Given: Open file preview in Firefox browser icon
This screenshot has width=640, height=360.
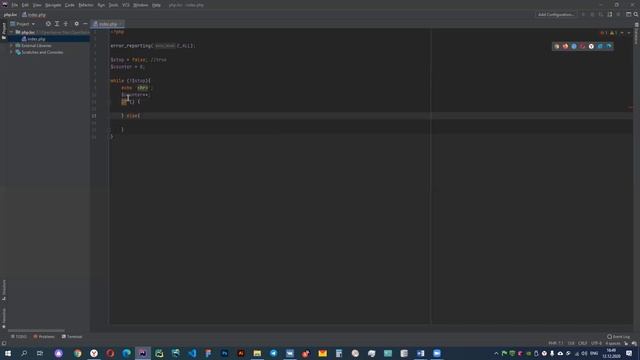Looking at the screenshot, I should click(x=565, y=46).
